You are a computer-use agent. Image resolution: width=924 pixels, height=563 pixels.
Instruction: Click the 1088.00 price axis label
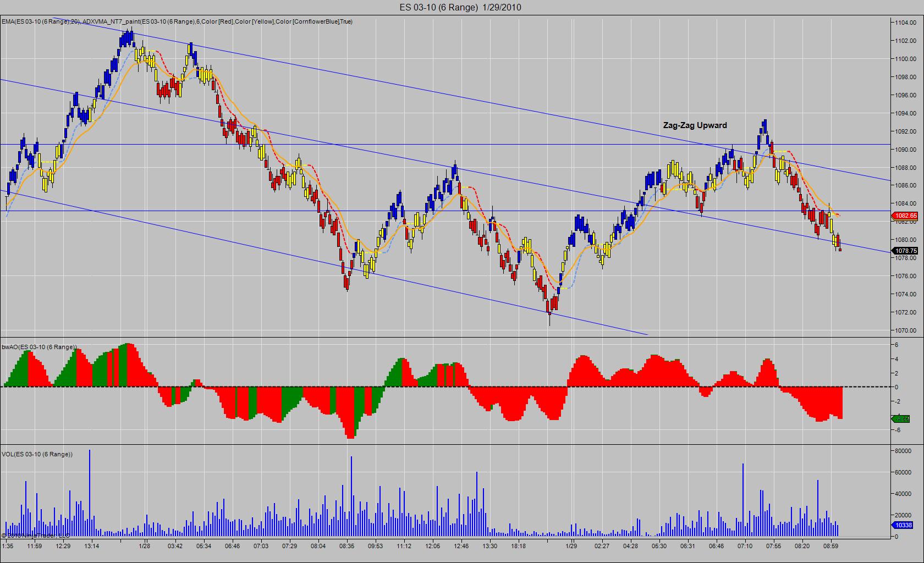[x=906, y=168]
